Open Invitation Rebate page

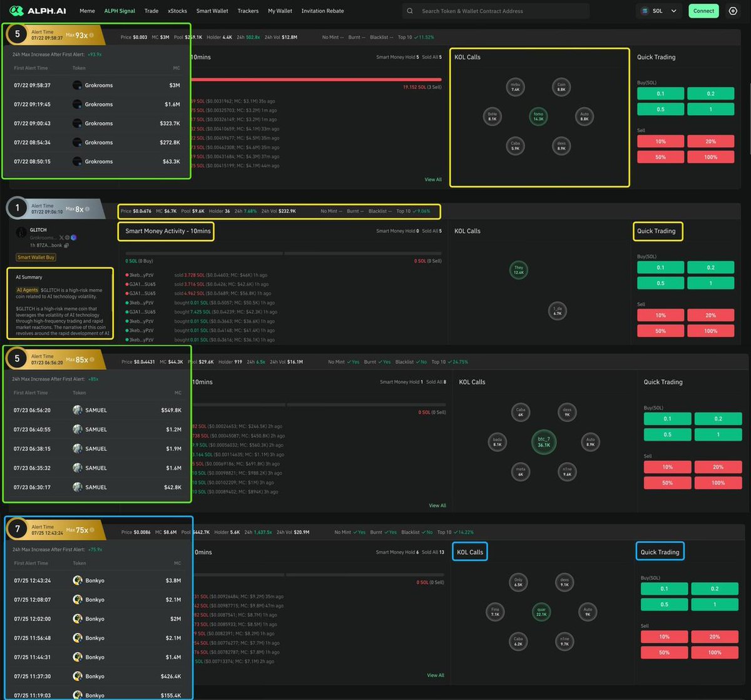(322, 11)
